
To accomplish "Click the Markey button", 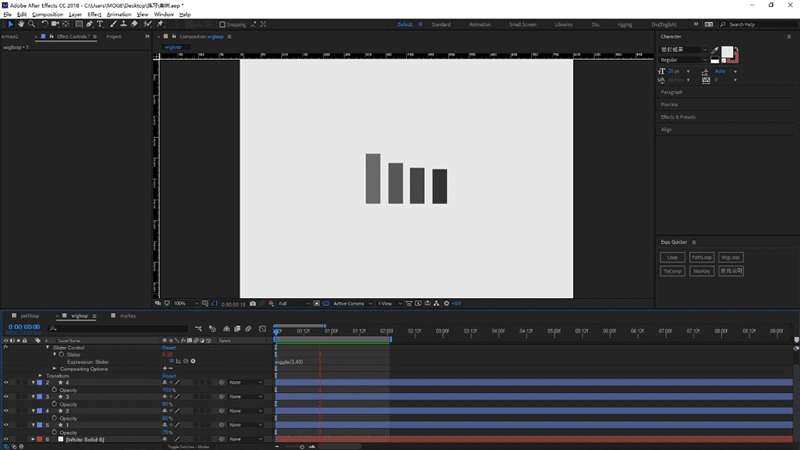I will 702,271.
